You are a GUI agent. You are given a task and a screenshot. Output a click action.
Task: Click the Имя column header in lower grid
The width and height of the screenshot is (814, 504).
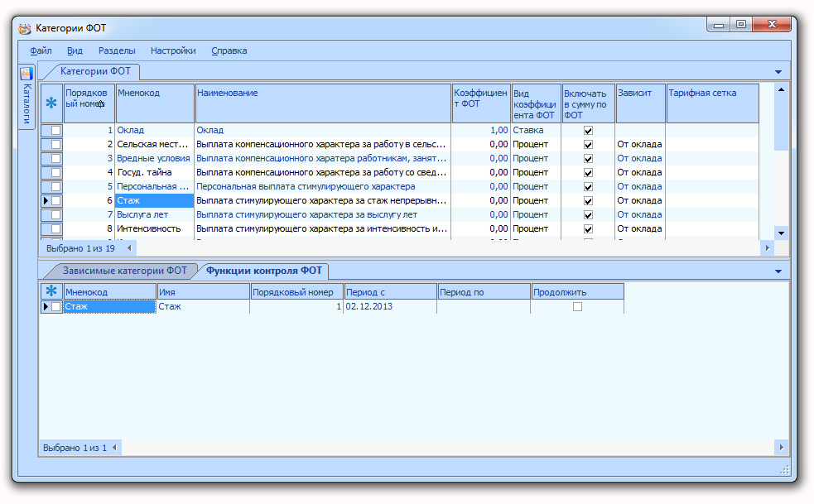click(203, 291)
